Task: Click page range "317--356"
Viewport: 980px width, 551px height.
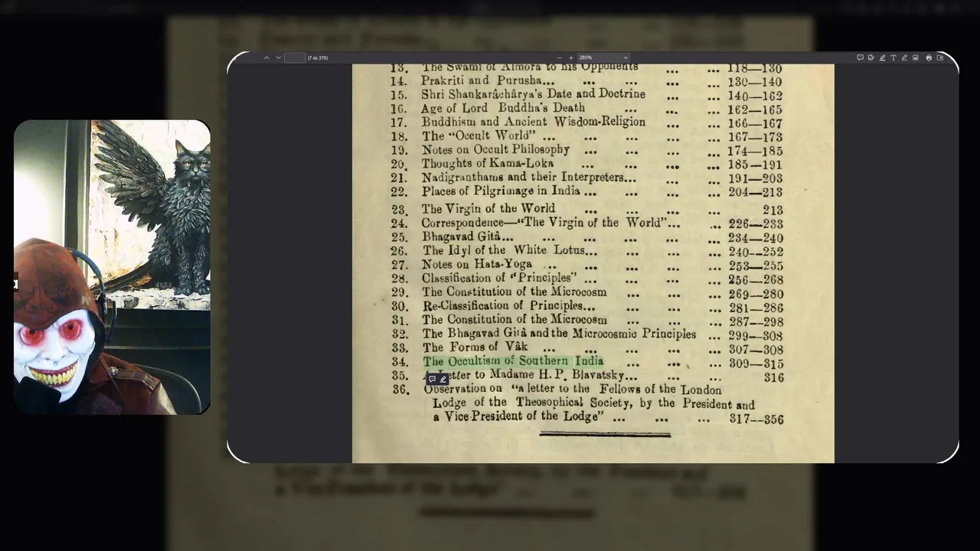Action: (x=756, y=419)
